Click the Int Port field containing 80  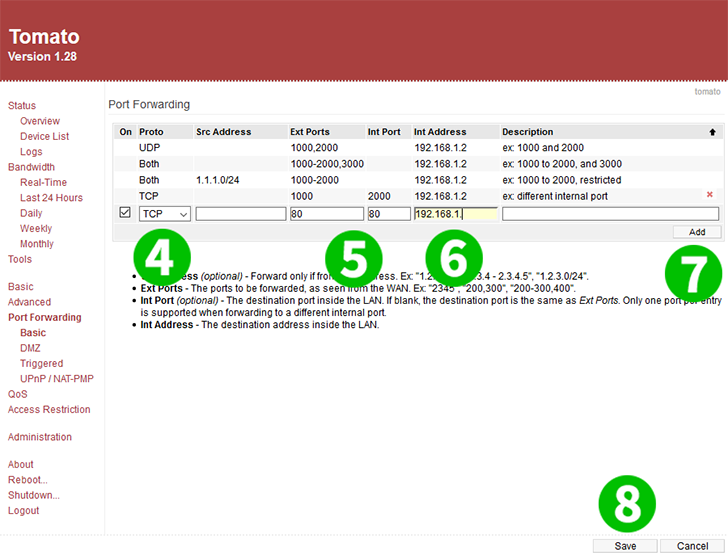click(x=389, y=214)
